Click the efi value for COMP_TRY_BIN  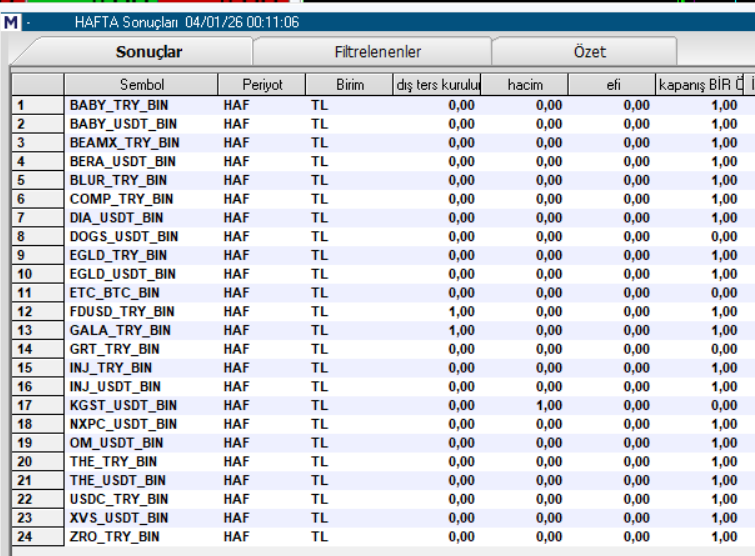(x=636, y=199)
